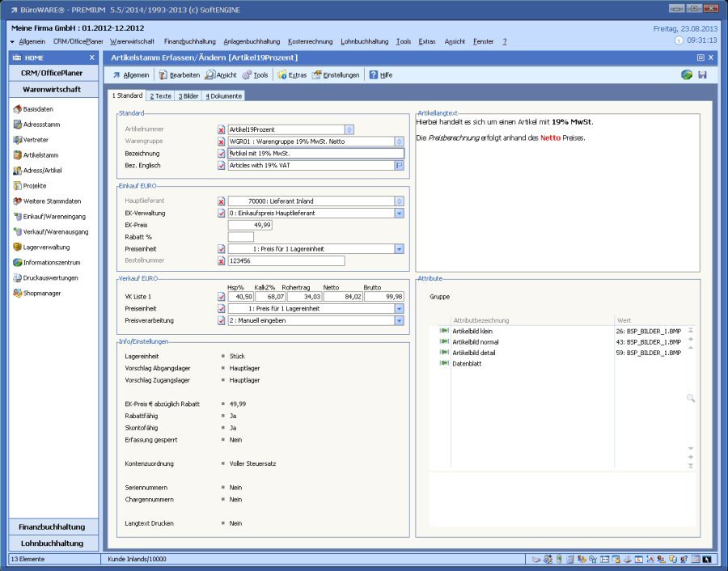Expand the EK-Verwaltung dropdown
Screen dimensions: 728x571
[400, 213]
